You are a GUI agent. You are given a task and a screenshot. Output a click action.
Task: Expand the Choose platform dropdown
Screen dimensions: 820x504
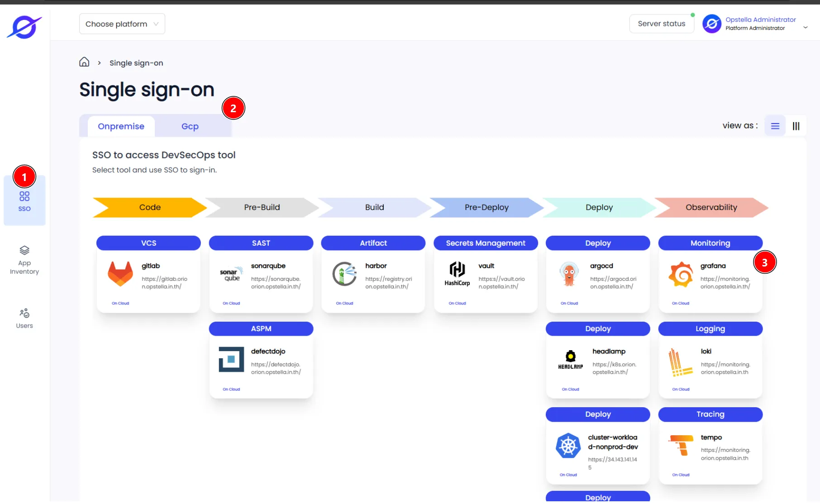tap(122, 24)
